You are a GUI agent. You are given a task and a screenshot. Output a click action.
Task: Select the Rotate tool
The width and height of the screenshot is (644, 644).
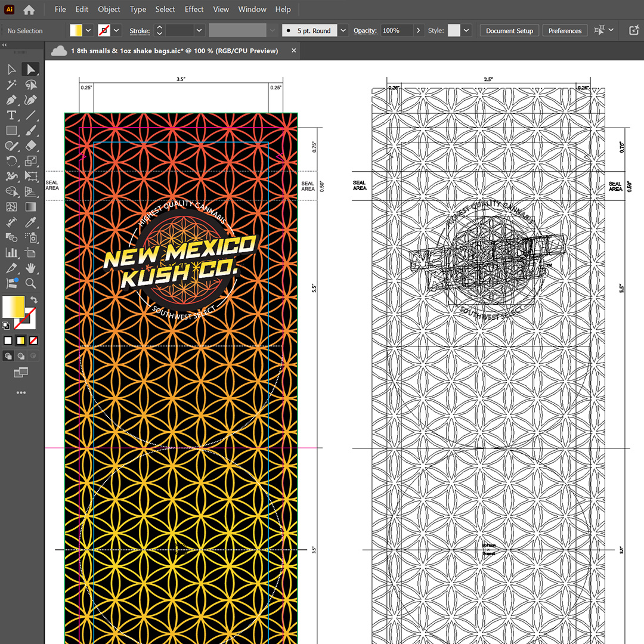[x=11, y=161]
